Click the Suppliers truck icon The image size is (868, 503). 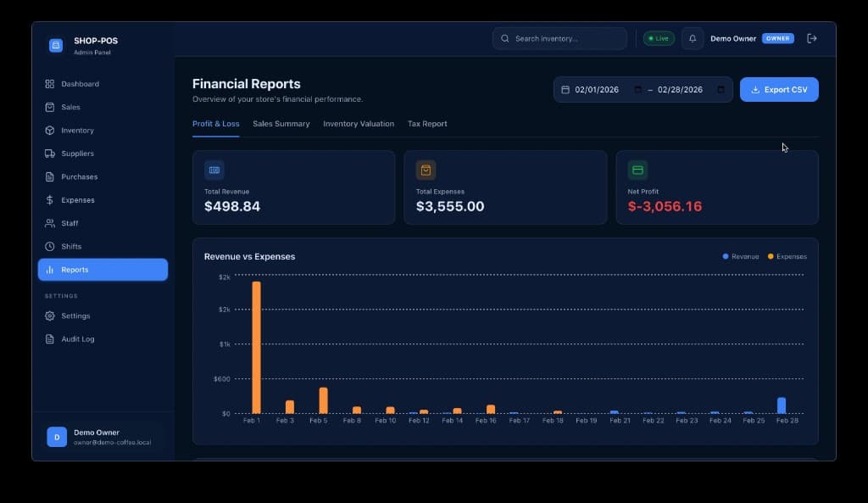coord(50,154)
